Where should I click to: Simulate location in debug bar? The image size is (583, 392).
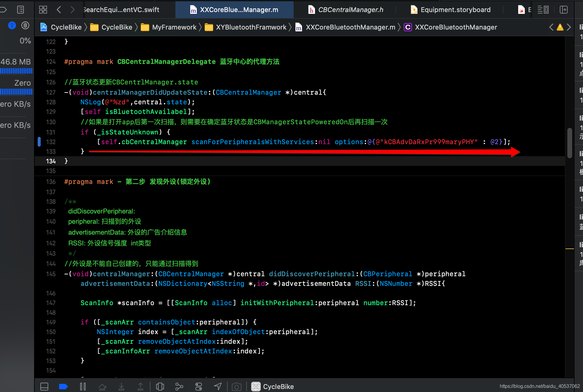click(218, 387)
